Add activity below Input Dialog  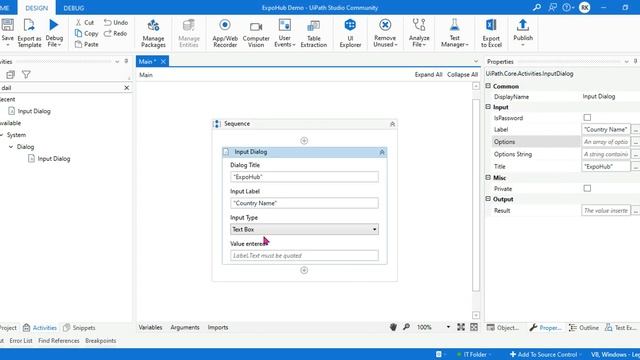pos(304,270)
